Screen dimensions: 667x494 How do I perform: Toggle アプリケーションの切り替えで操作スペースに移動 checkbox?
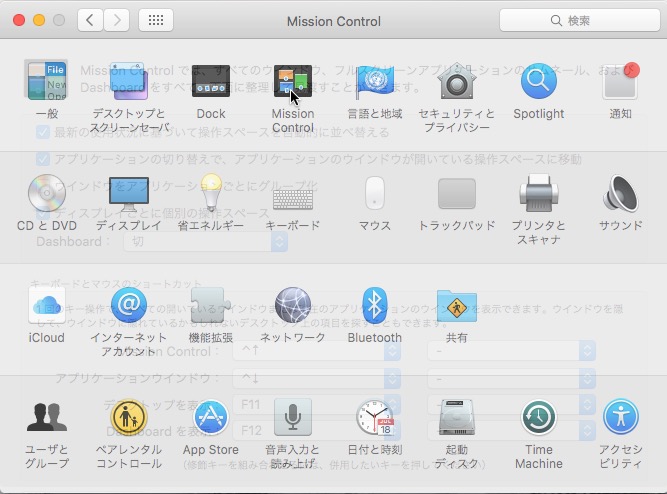[43, 159]
